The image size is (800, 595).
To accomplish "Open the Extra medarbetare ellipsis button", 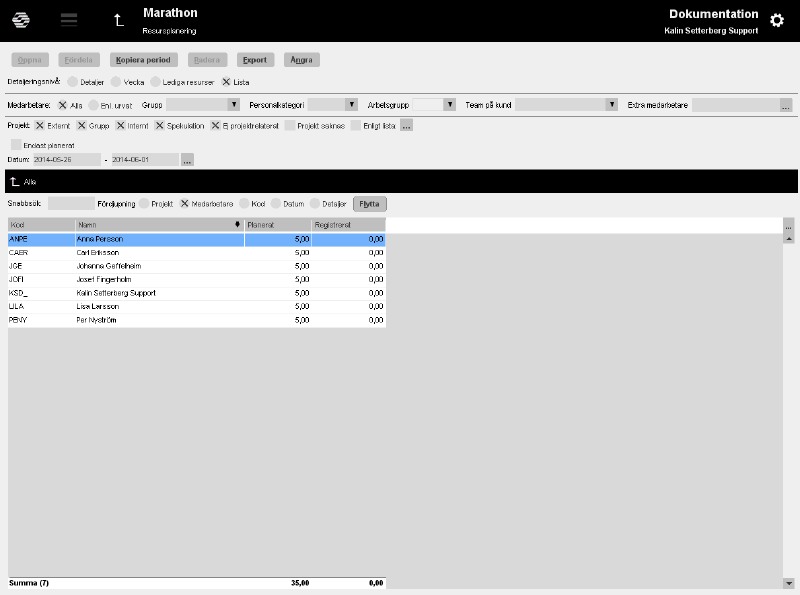I will click(x=786, y=105).
